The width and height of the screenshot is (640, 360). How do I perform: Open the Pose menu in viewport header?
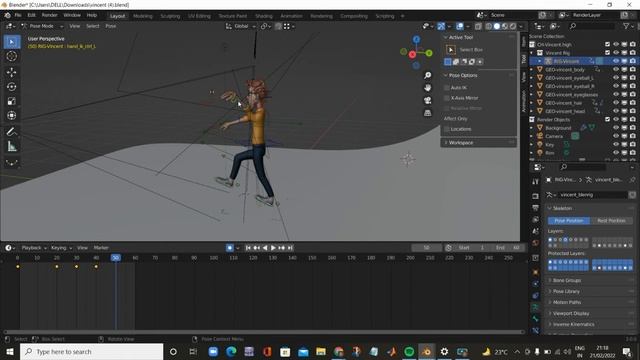coord(111,26)
